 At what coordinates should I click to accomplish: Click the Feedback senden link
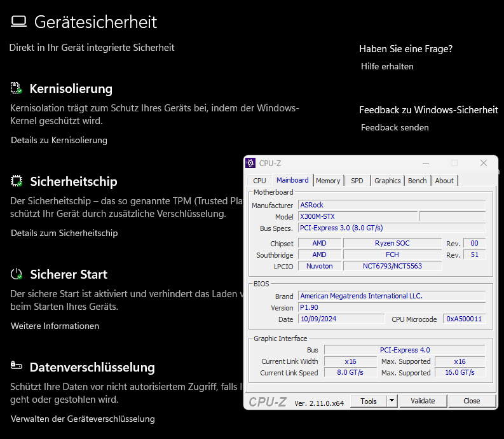click(x=395, y=128)
